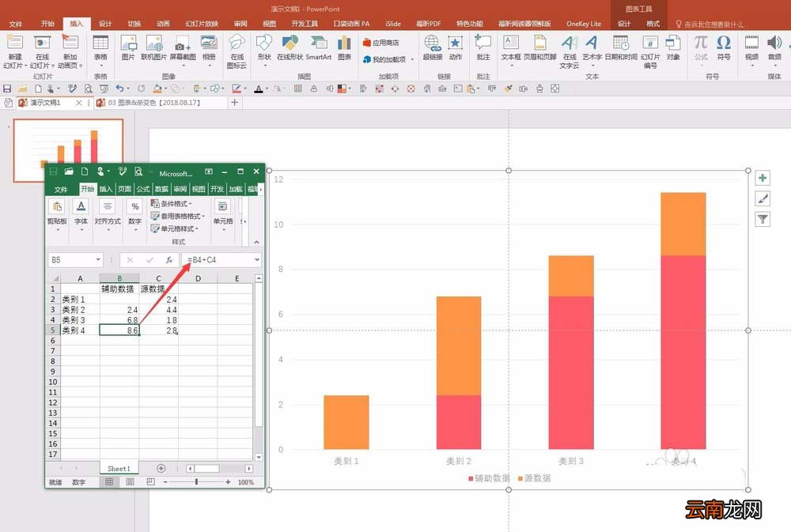The width and height of the screenshot is (791, 532).
Task: Click the chart filter funnel button
Action: coord(763,219)
